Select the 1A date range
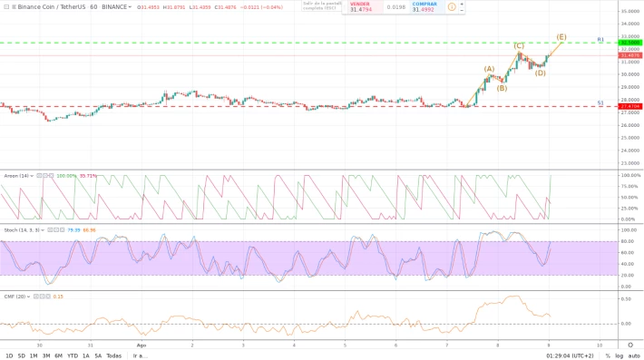This screenshot has width=644, height=360. (86, 355)
